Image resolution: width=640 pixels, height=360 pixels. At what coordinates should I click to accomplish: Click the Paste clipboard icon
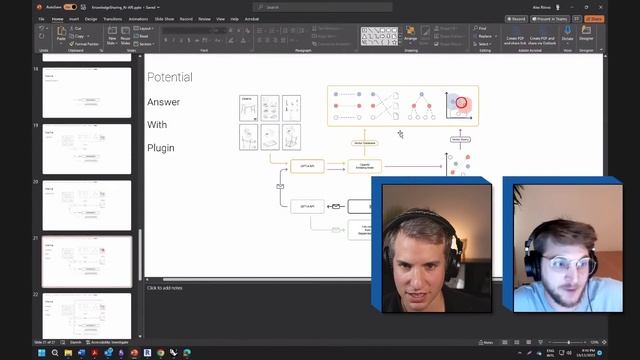coord(61,31)
